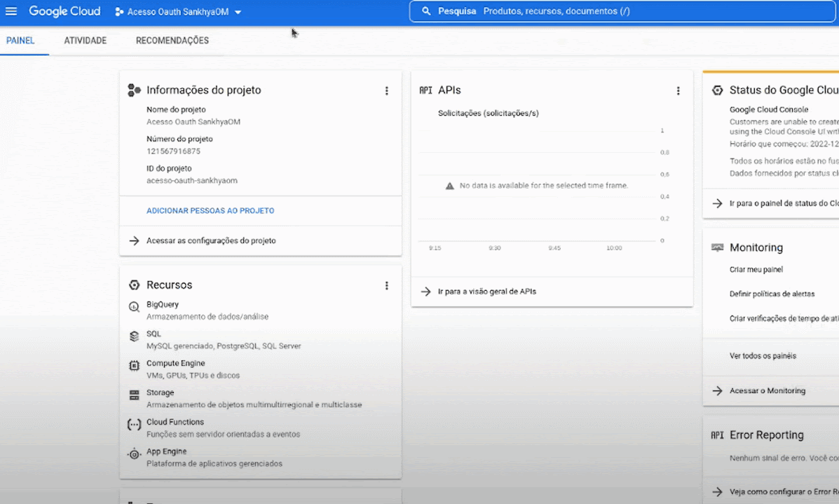Click the Storage icon
Viewport: 839px width, 504px height.
click(x=134, y=395)
